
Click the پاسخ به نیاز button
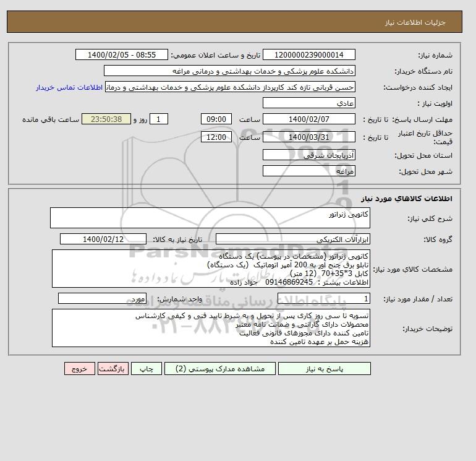click(x=324, y=369)
